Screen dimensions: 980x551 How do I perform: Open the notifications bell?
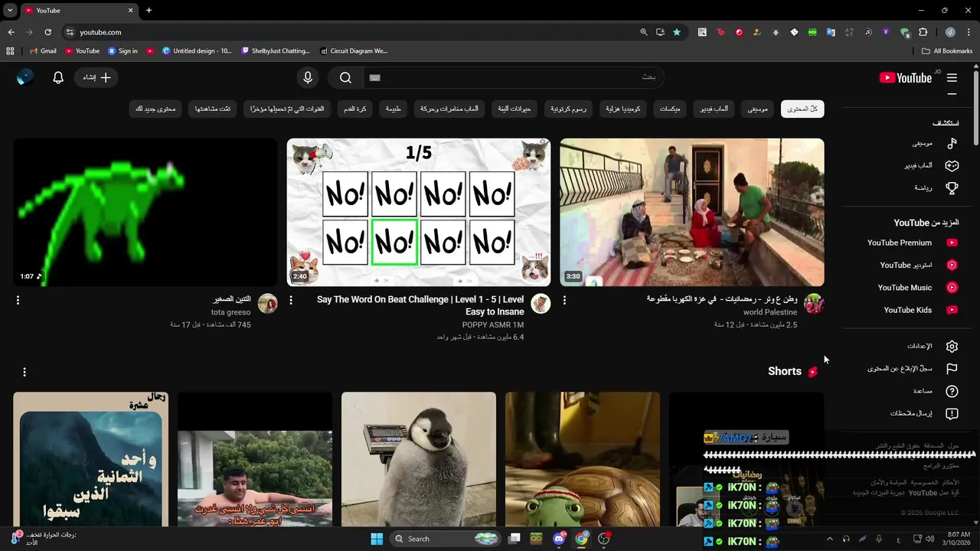pyautogui.click(x=58, y=77)
